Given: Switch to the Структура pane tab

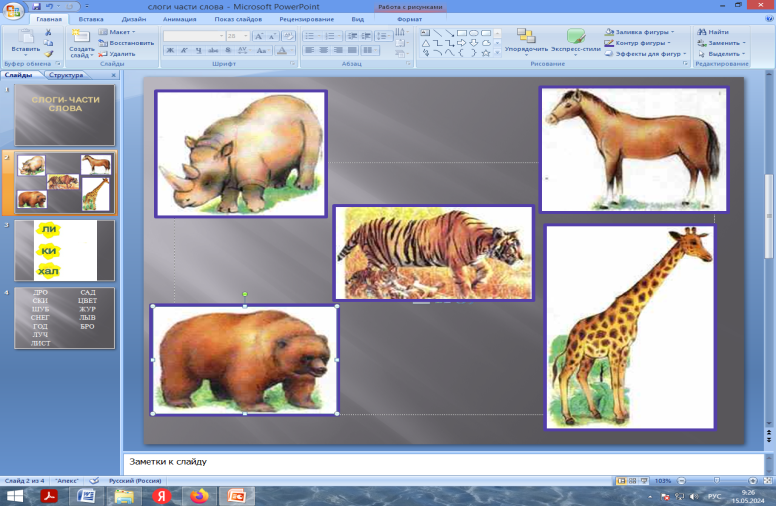Looking at the screenshot, I should [x=66, y=75].
